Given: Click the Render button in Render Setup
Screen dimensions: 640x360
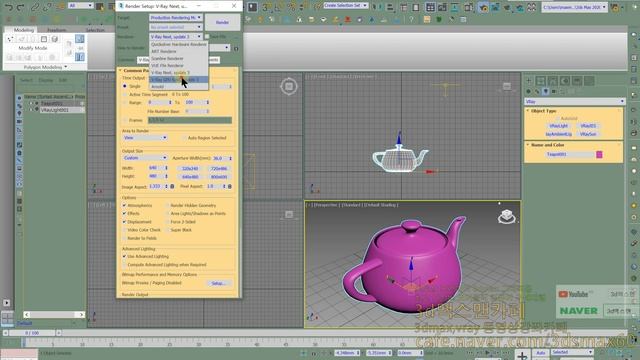Looking at the screenshot, I should pyautogui.click(x=222, y=22).
